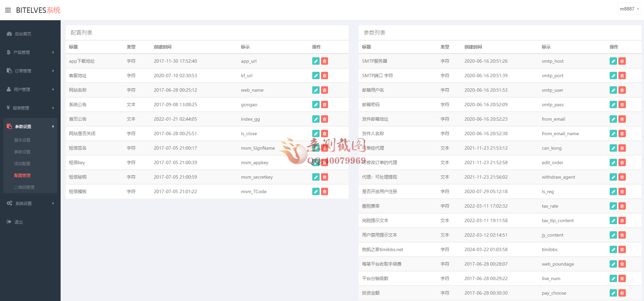Screen dimensions: 644x301
Task: Click 退出 to log out
Action: click(19, 222)
